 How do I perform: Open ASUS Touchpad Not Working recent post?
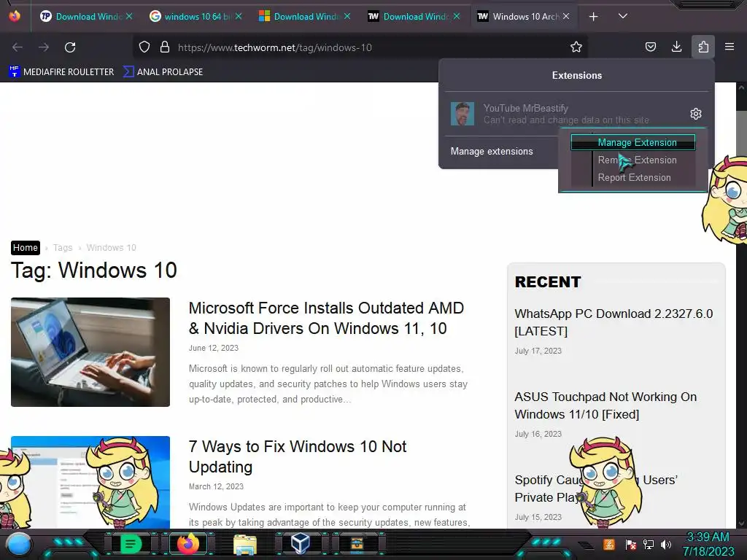click(605, 405)
